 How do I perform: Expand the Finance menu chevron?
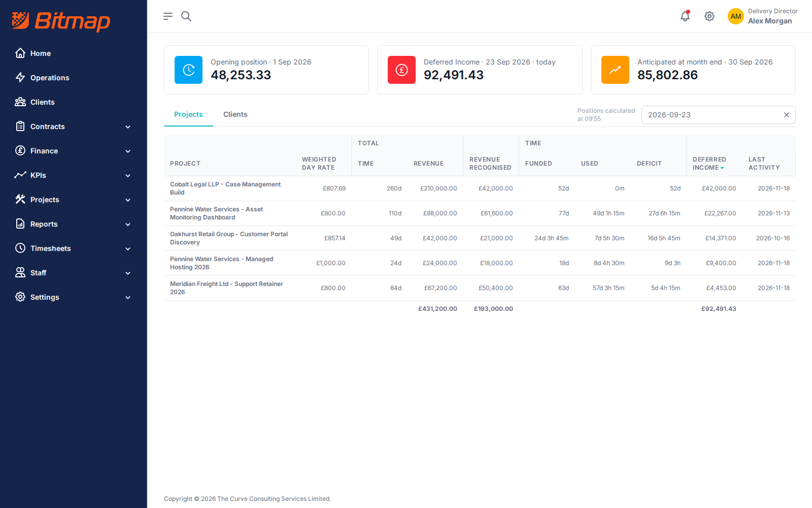(x=128, y=151)
